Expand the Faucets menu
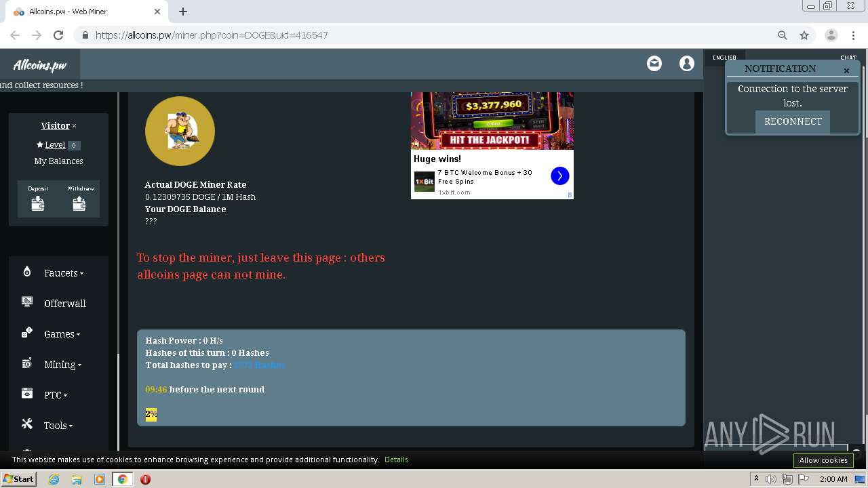This screenshot has height=488, width=868. [x=64, y=273]
